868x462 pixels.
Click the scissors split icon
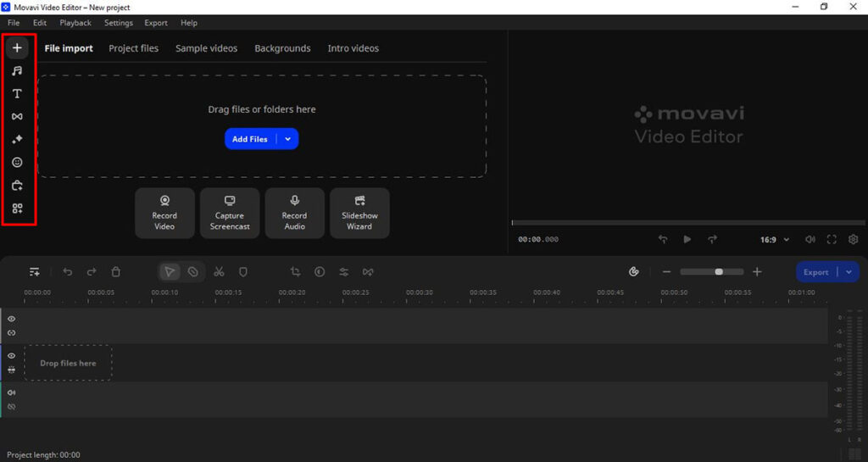[x=220, y=271]
